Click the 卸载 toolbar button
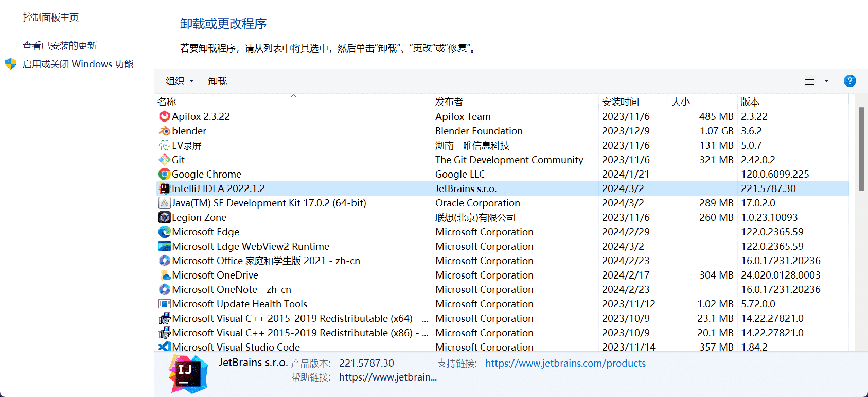The height and width of the screenshot is (397, 868). [x=218, y=81]
